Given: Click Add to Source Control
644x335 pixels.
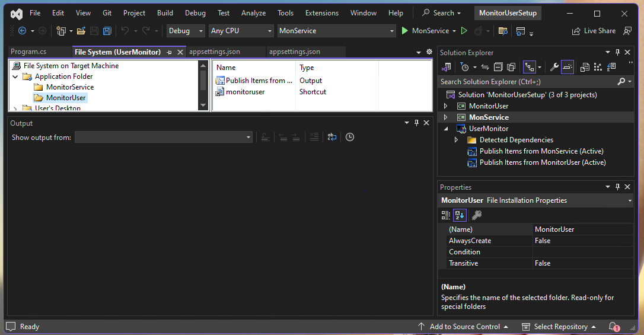Looking at the screenshot, I should coord(463,327).
